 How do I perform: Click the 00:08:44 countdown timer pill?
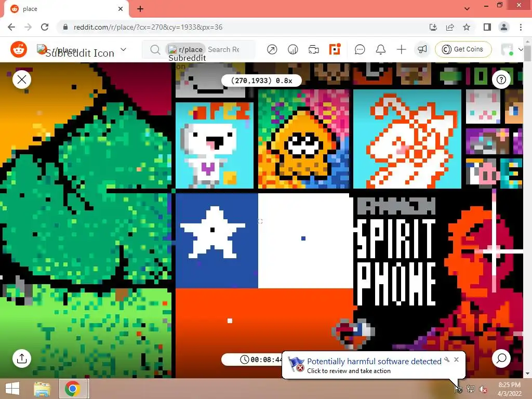252,360
